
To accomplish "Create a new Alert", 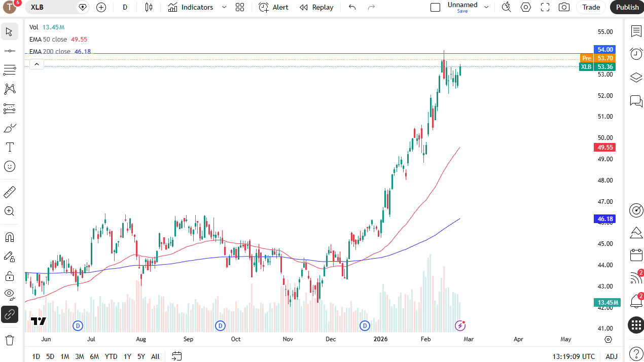I will [x=273, y=7].
